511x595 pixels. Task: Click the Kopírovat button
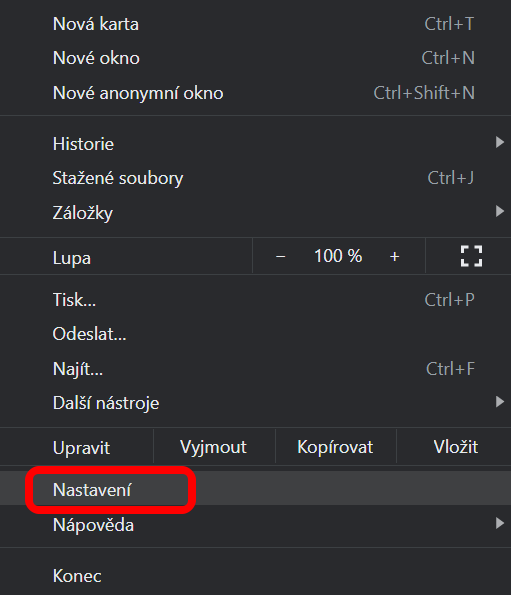335,447
